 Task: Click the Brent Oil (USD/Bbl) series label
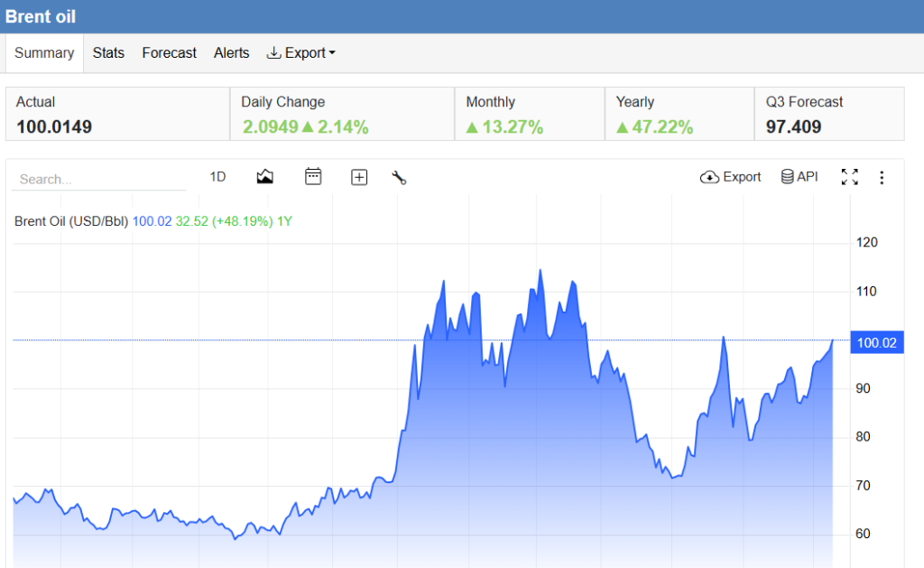point(71,221)
